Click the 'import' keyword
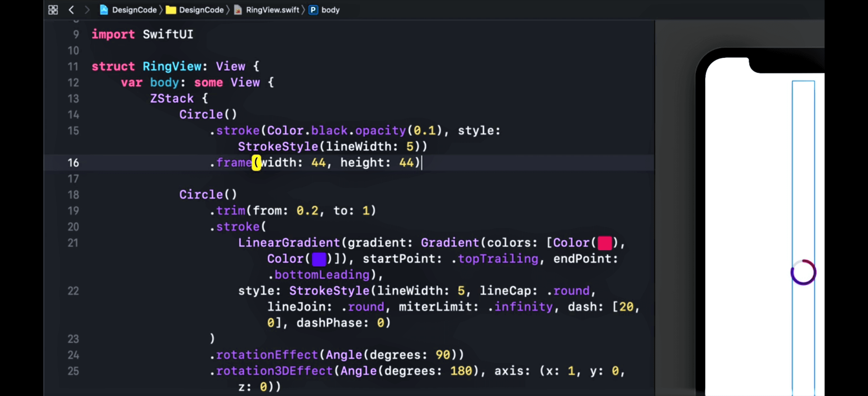The width and height of the screenshot is (868, 396). click(x=113, y=34)
